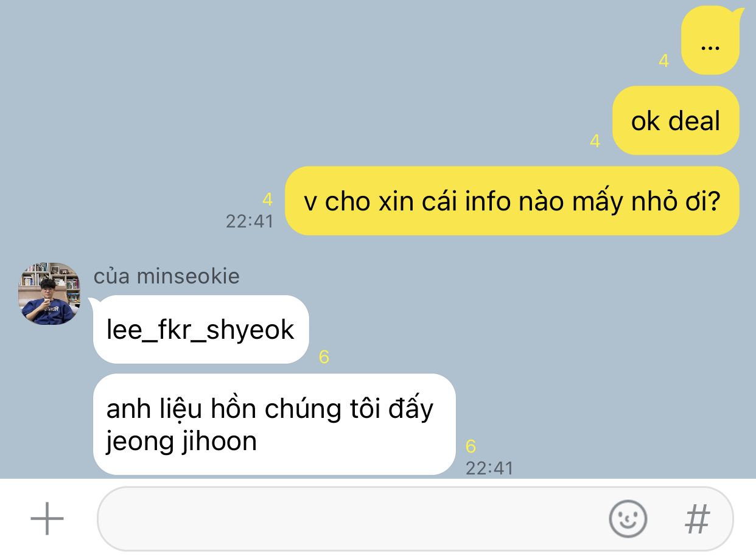Tap unread count 4 above yellow 22:41
This screenshot has height=559, width=756.
(267, 200)
